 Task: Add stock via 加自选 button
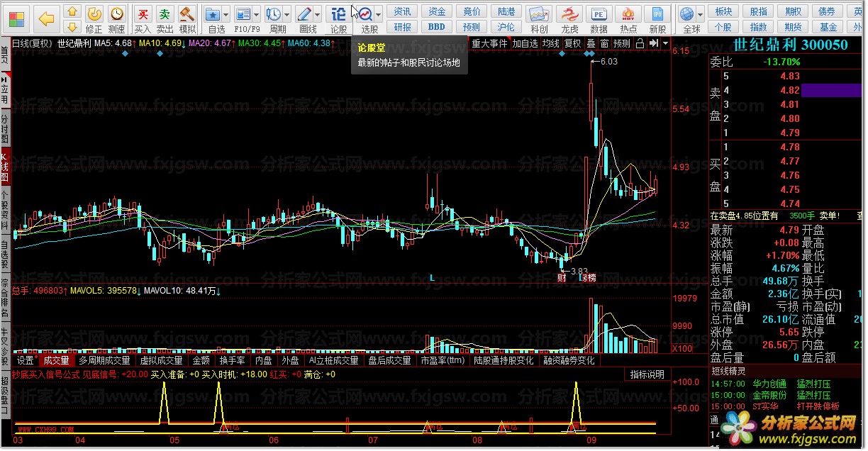tap(525, 43)
